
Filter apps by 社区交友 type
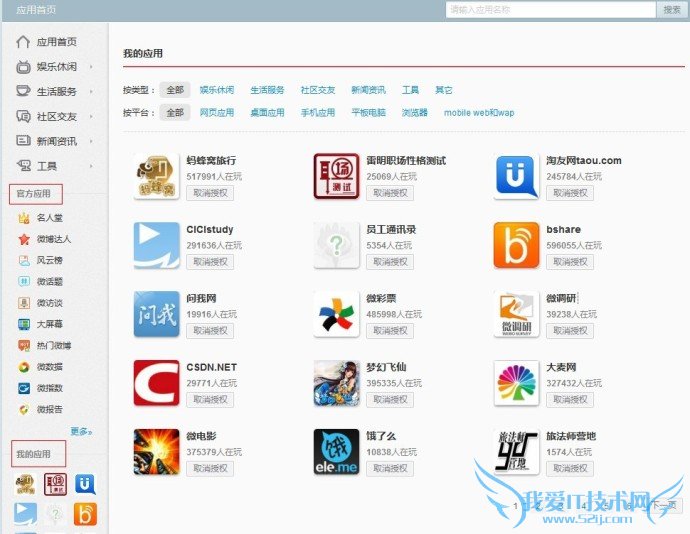[318, 90]
